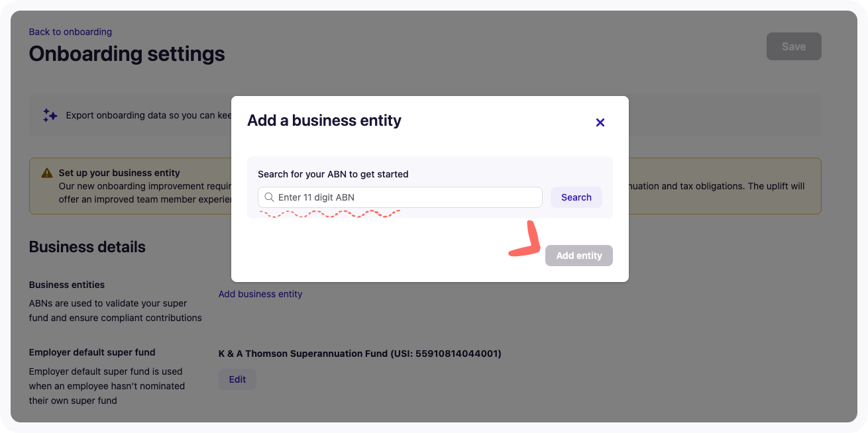Click the Add entity button
The width and height of the screenshot is (868, 433).
coord(578,256)
